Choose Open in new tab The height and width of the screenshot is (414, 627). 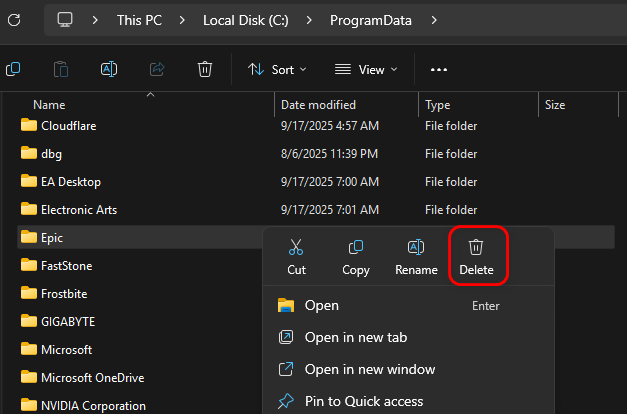tap(356, 338)
